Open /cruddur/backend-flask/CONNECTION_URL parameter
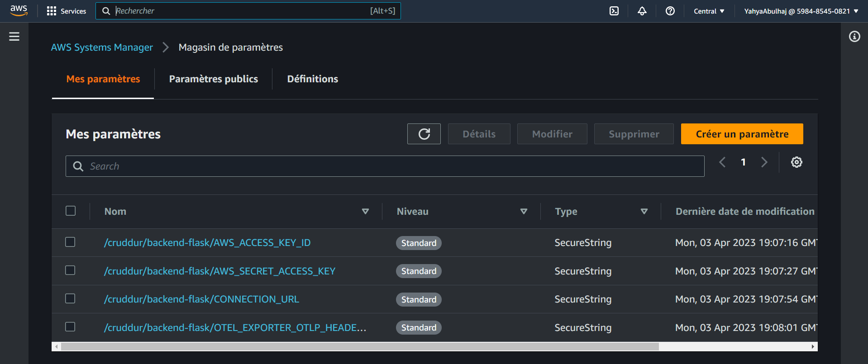868x364 pixels. [201, 299]
